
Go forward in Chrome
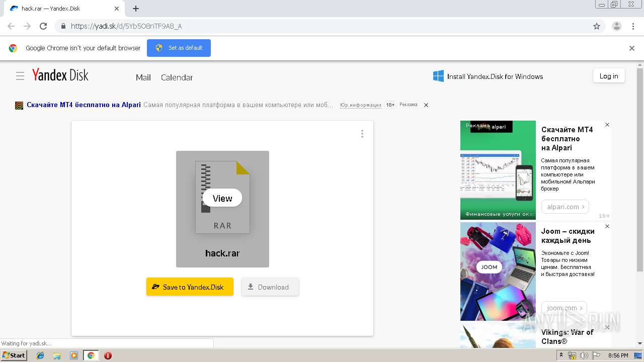(27, 26)
